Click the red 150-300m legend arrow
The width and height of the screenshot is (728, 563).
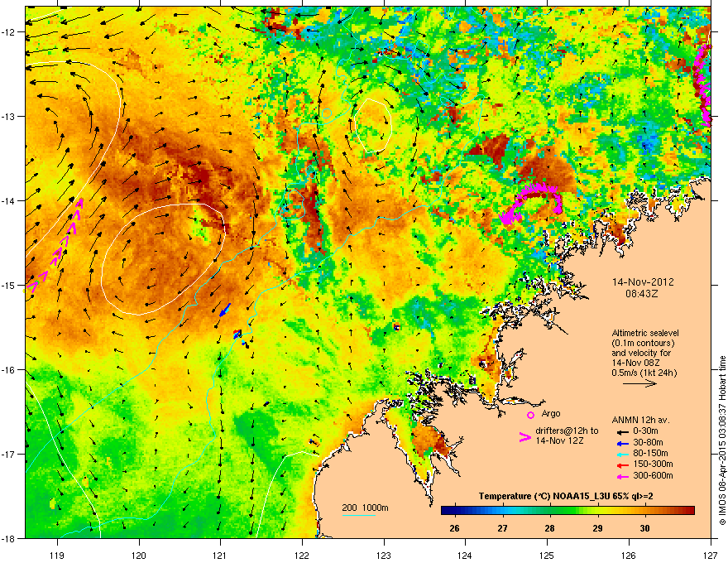click(623, 465)
